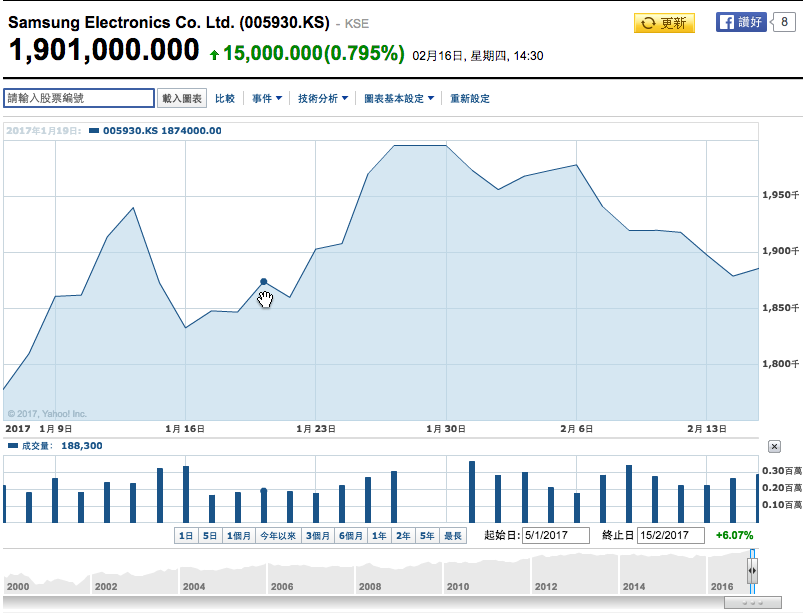Click the 2月 6日 x-axis date label
Image resolution: width=811 pixels, height=613 pixels.
(x=576, y=429)
